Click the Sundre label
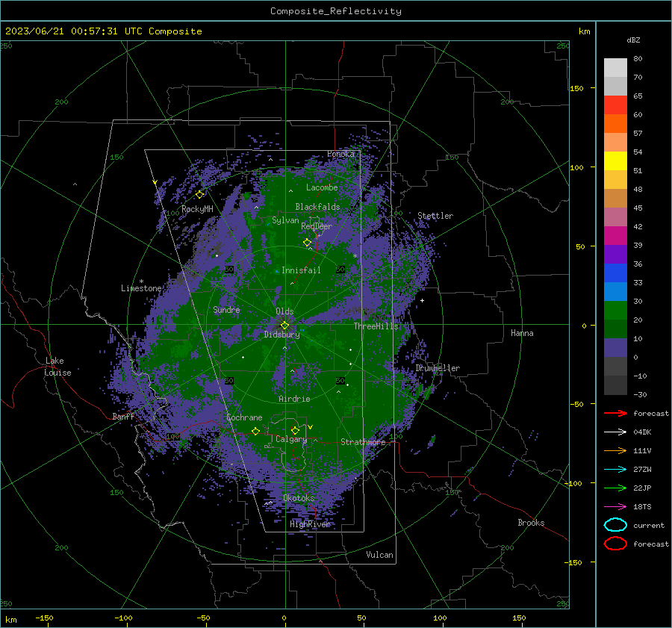Screen dimensions: 672x628 pos(226,309)
